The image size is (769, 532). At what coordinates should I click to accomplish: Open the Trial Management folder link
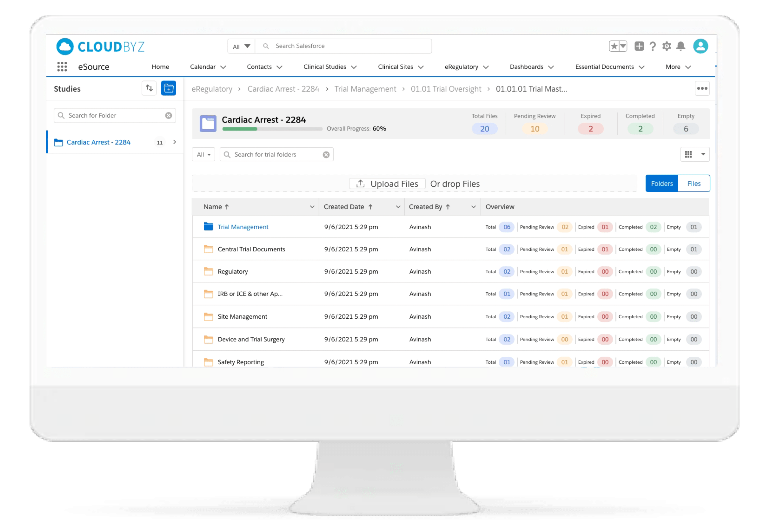[x=243, y=227]
